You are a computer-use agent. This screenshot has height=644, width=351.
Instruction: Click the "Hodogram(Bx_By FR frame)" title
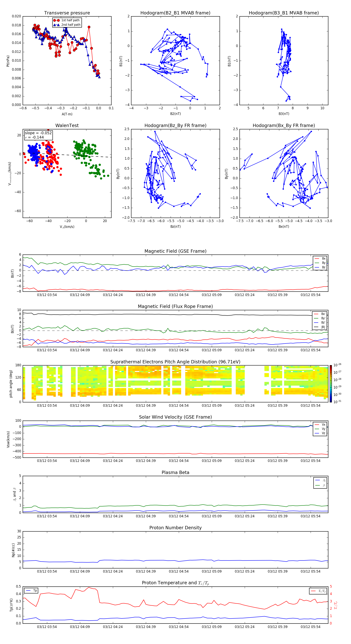284,125
